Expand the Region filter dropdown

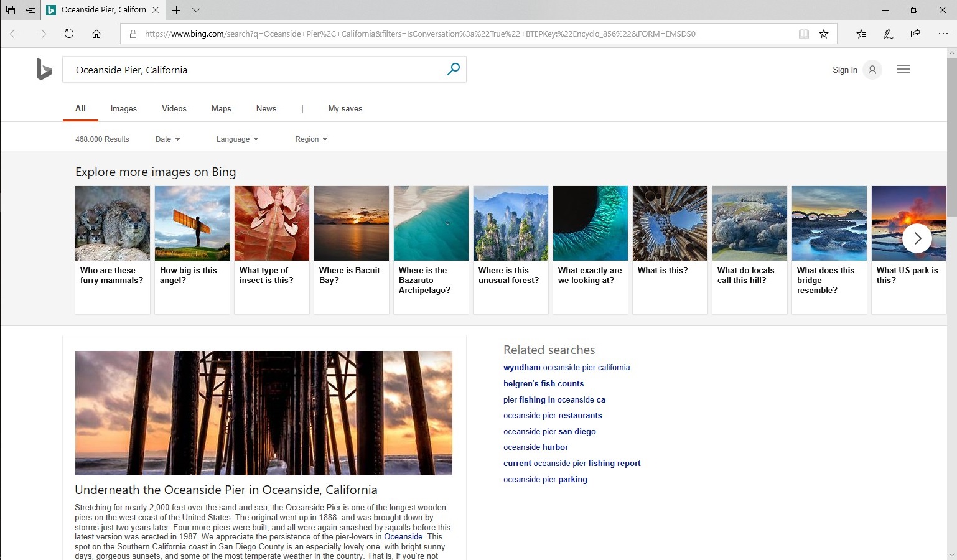coord(311,139)
